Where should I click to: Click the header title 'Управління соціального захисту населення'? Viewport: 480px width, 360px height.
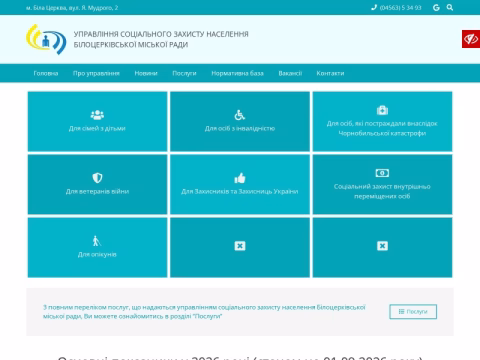click(161, 39)
